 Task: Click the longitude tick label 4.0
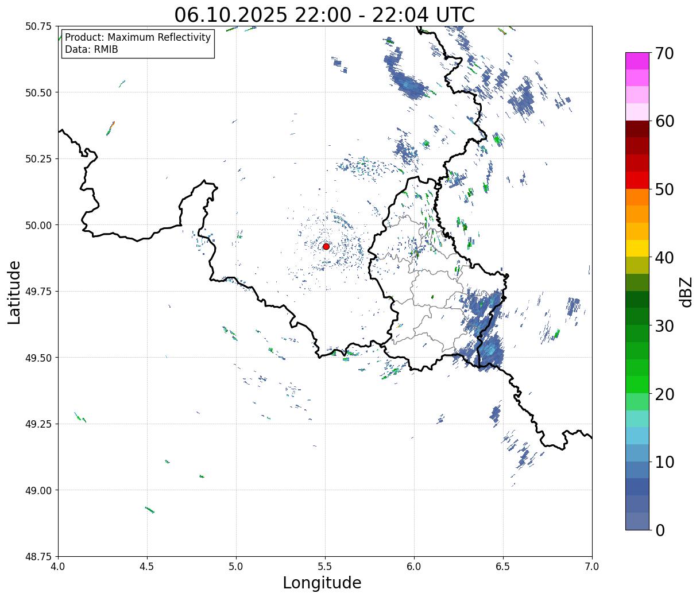tap(58, 567)
